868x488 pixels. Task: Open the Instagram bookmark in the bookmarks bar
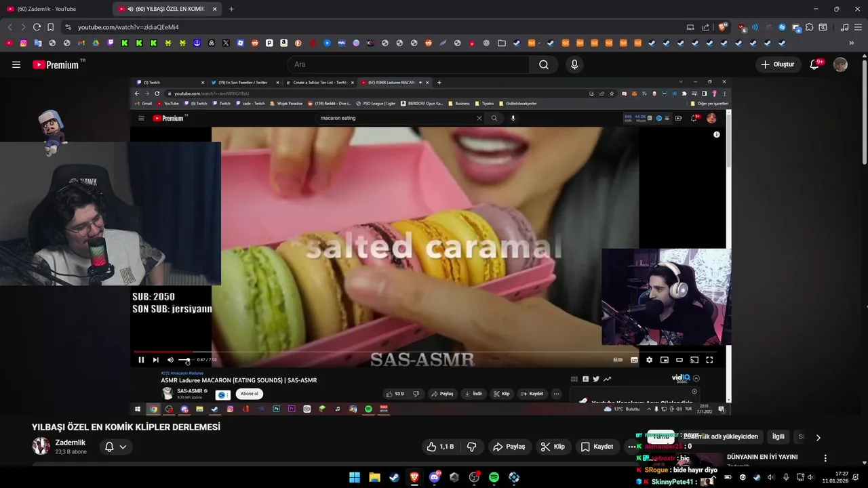coord(23,43)
